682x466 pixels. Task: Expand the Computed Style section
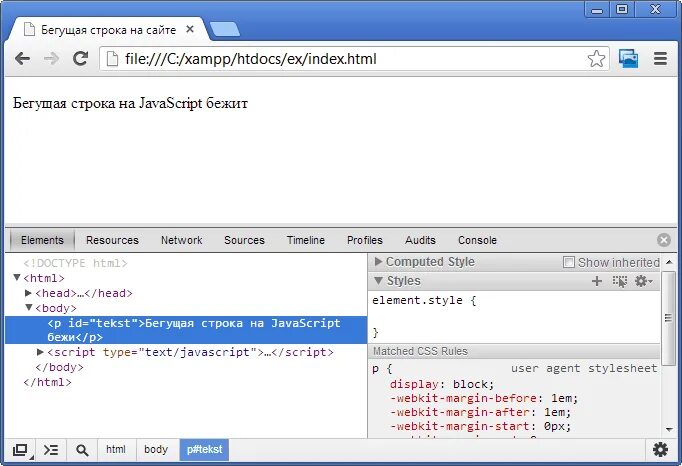point(378,261)
